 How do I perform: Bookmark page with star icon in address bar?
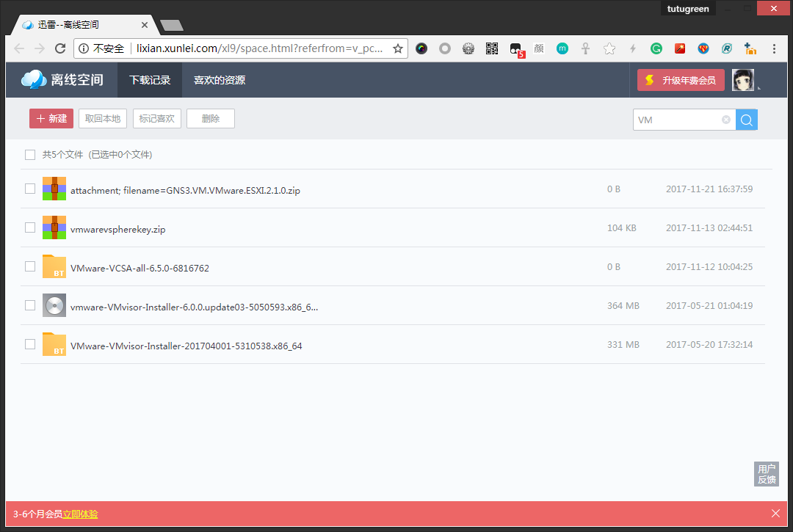pos(398,48)
